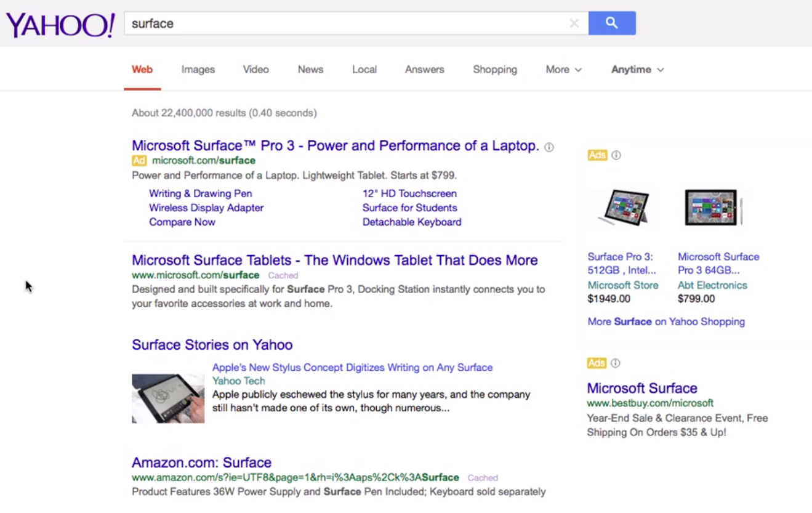The height and width of the screenshot is (513, 812).
Task: Click the www.microsoft.com/surface organic result URL
Action: 196,275
